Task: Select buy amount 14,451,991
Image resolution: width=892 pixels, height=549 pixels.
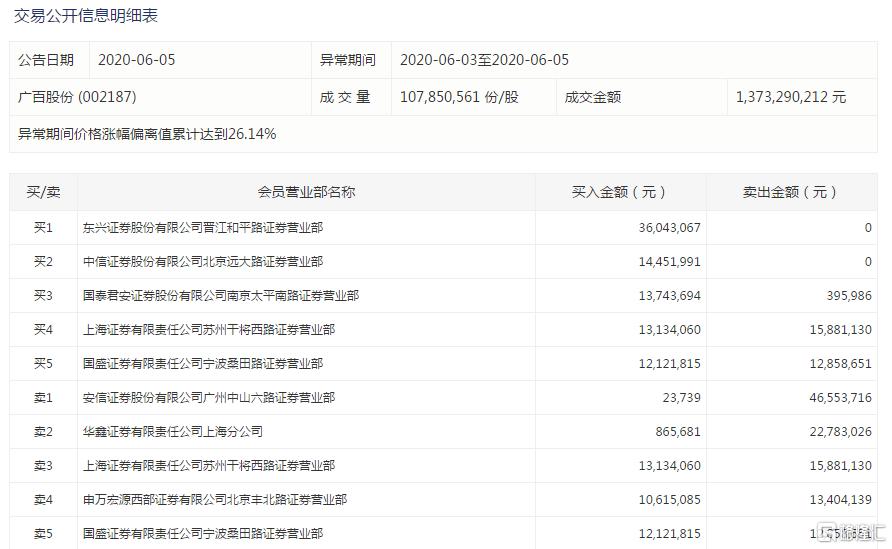Action: click(669, 262)
